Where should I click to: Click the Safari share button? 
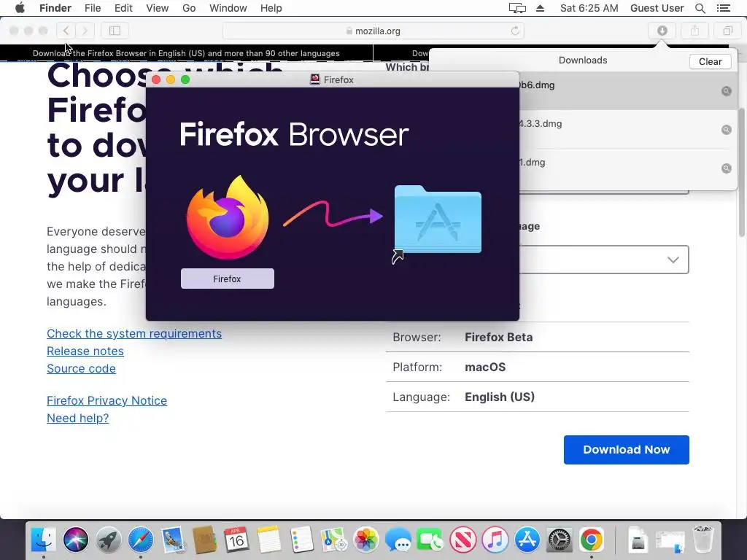[x=694, y=31]
